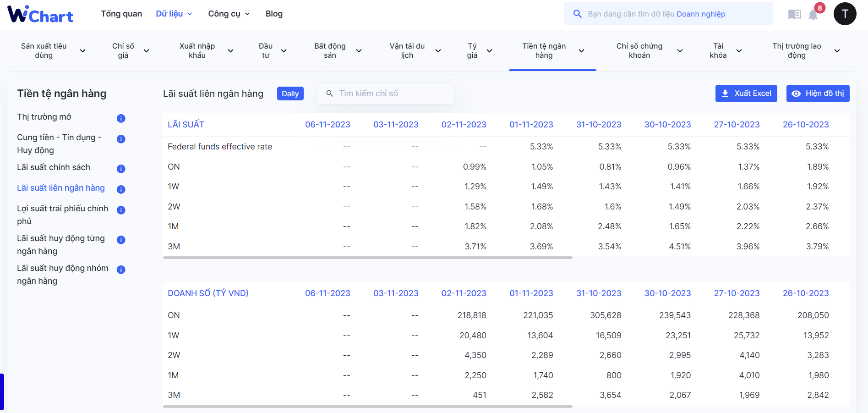Screen dimensions: 868x413
Task: Expand Sản xuất tiêu dùng dropdown
Action: pyautogui.click(x=82, y=51)
